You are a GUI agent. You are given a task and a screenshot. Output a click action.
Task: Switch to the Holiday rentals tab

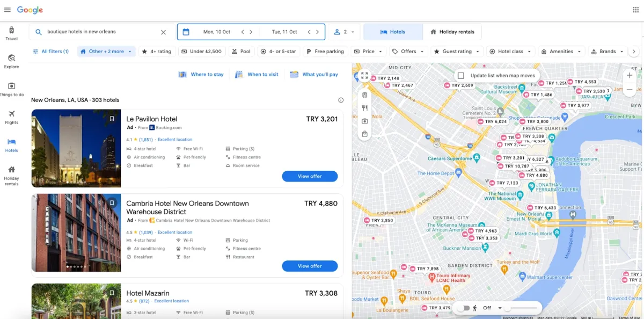452,32
